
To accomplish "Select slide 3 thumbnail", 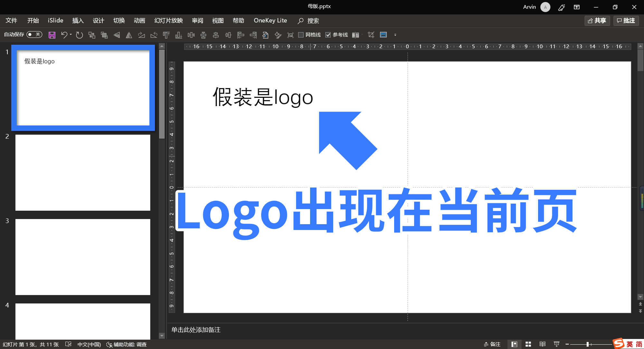I will pos(83,257).
